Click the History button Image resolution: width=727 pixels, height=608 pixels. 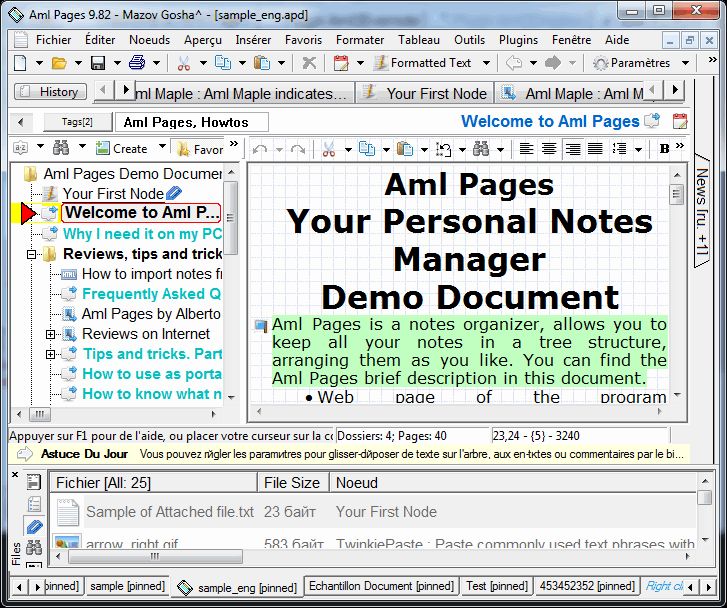click(51, 92)
